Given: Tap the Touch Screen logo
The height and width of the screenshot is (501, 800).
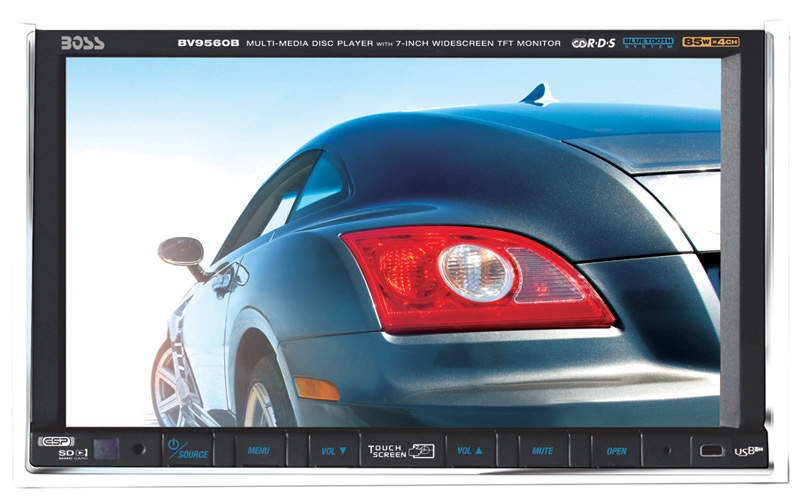Looking at the screenshot, I should click(400, 451).
